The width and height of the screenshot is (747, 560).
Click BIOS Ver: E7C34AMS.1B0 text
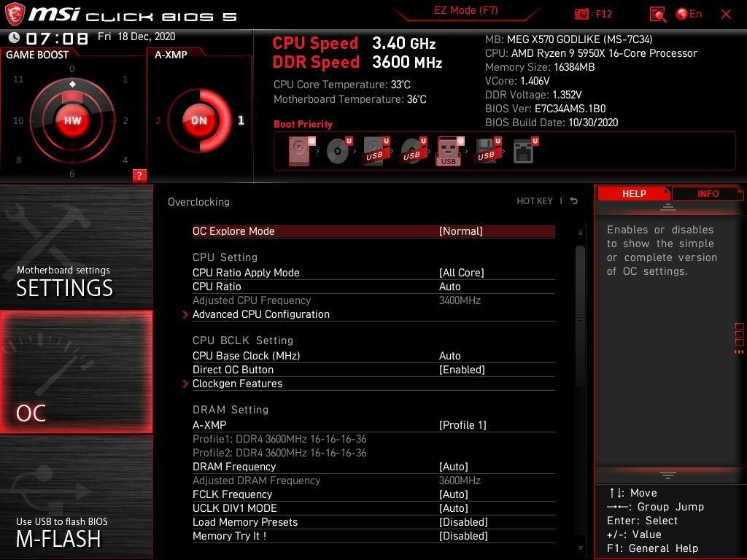coord(545,109)
